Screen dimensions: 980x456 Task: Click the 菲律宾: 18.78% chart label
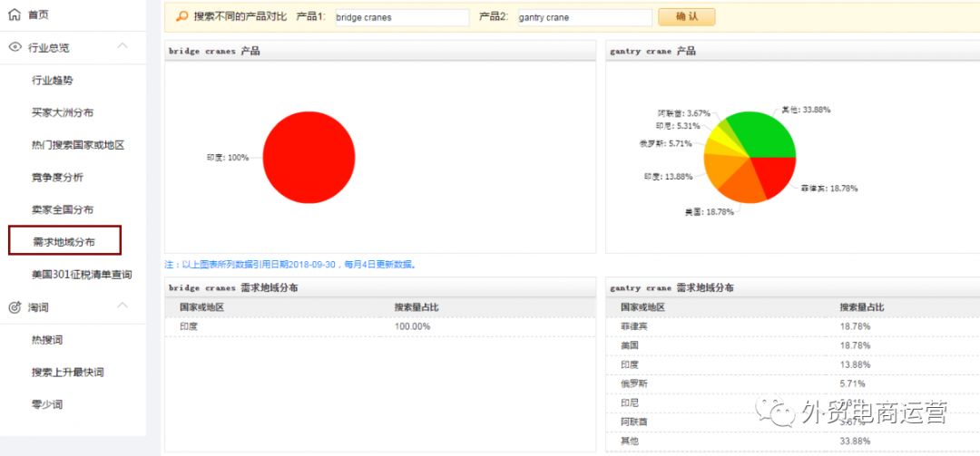[828, 188]
